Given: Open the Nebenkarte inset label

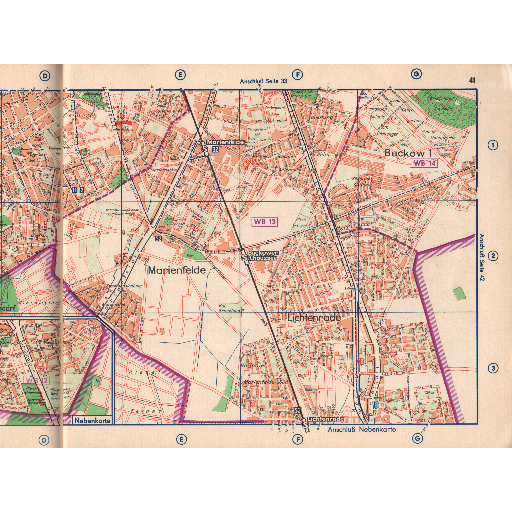Looking at the screenshot, I should pos(92,420).
